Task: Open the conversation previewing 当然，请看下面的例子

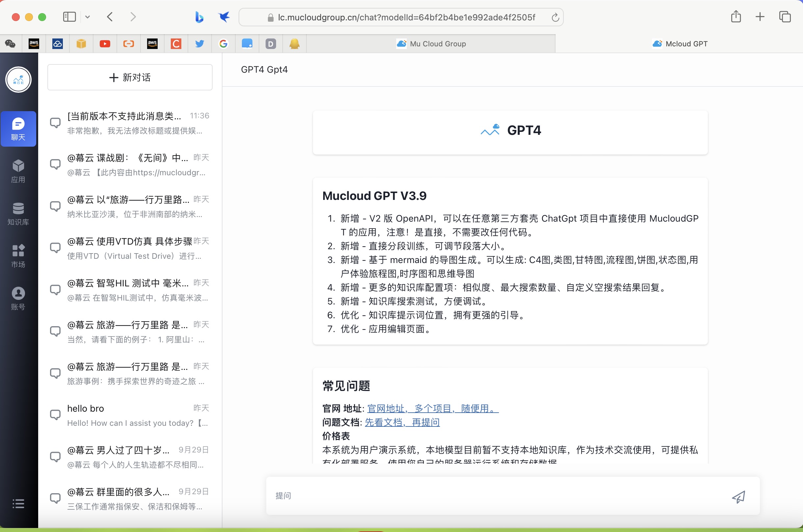Action: tap(130, 332)
